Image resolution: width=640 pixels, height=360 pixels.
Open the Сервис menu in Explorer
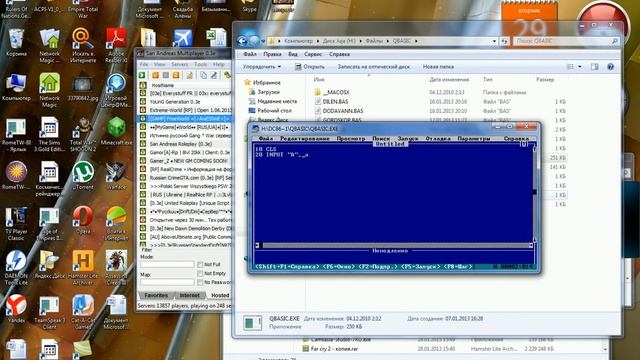click(x=313, y=54)
